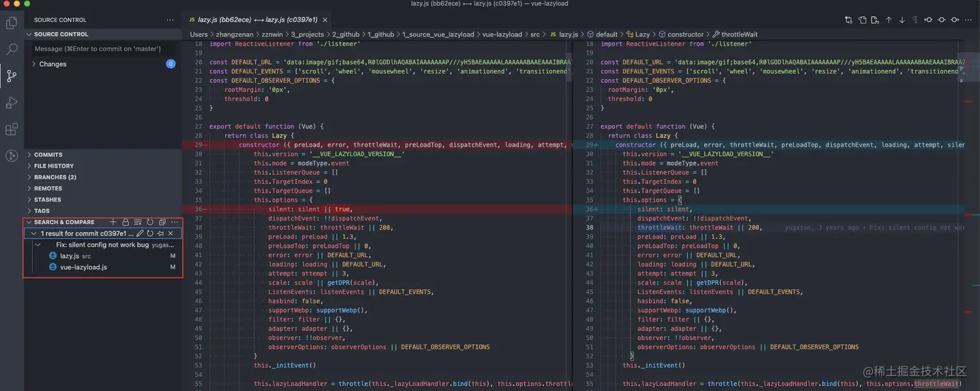Click the open file icon in editor toolbar

(863, 20)
